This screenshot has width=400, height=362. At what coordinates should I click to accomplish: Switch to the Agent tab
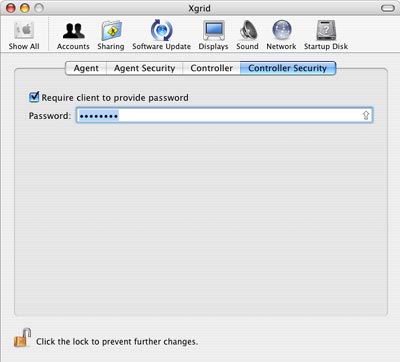tap(86, 68)
